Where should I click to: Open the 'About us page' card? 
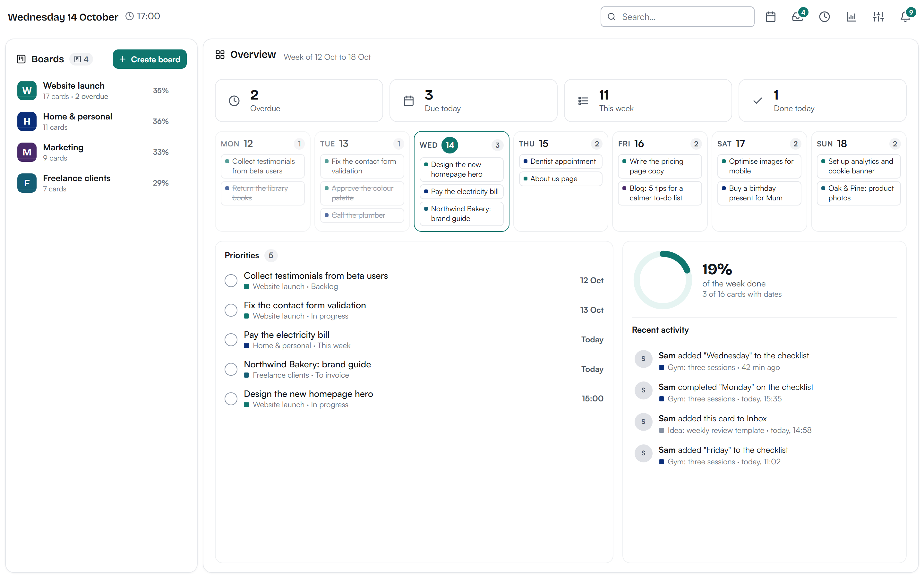click(560, 179)
